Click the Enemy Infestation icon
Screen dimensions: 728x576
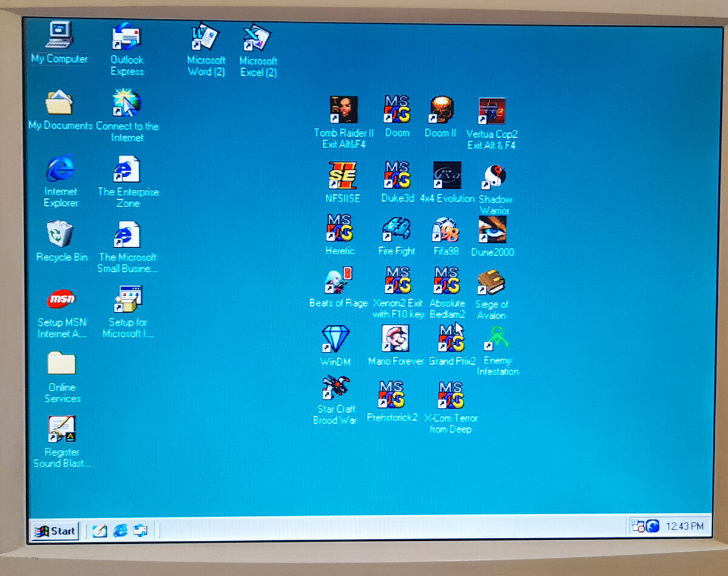[x=496, y=339]
